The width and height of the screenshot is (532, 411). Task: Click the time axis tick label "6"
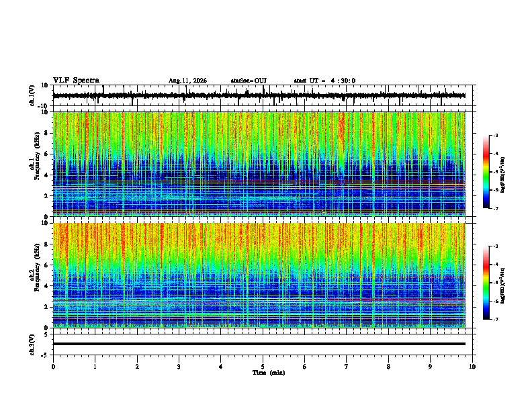coord(305,367)
